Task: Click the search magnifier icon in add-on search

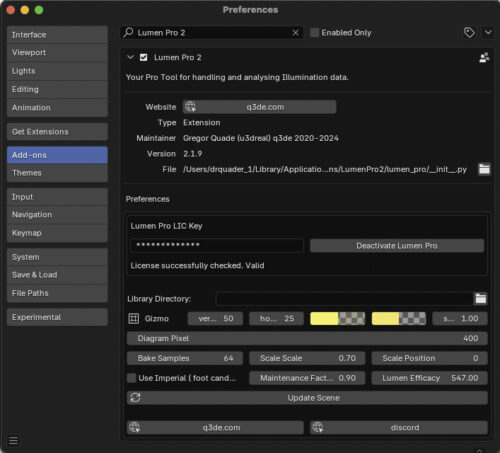Action: click(128, 32)
